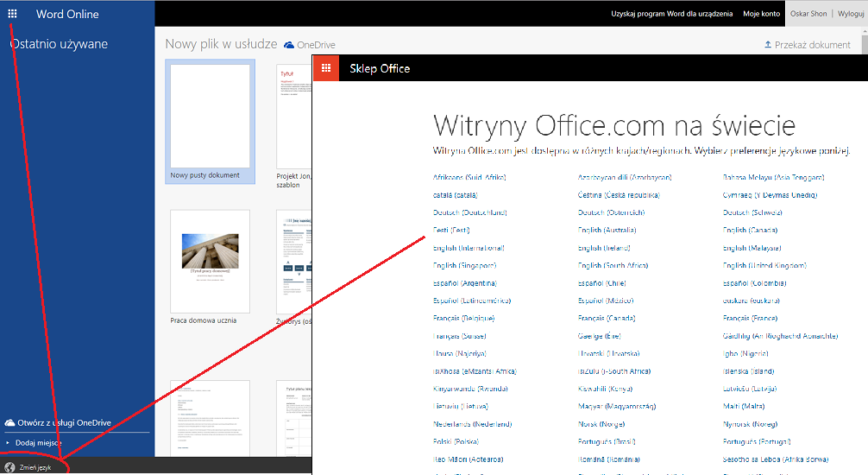Choose English (Singapore)
This screenshot has width=868, height=475.
tap(465, 265)
